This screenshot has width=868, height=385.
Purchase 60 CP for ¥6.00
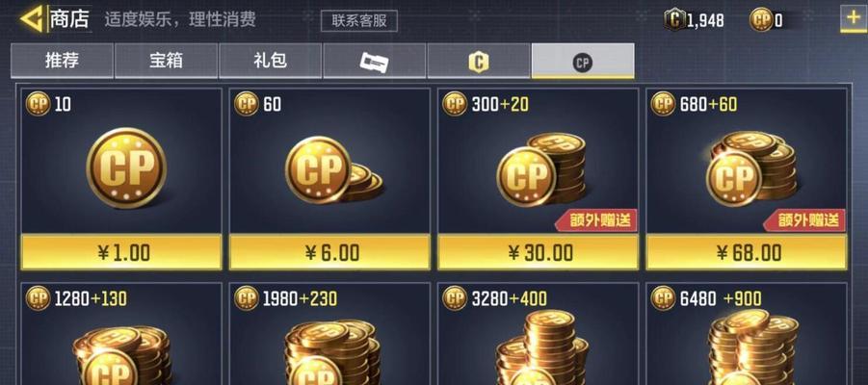click(329, 253)
